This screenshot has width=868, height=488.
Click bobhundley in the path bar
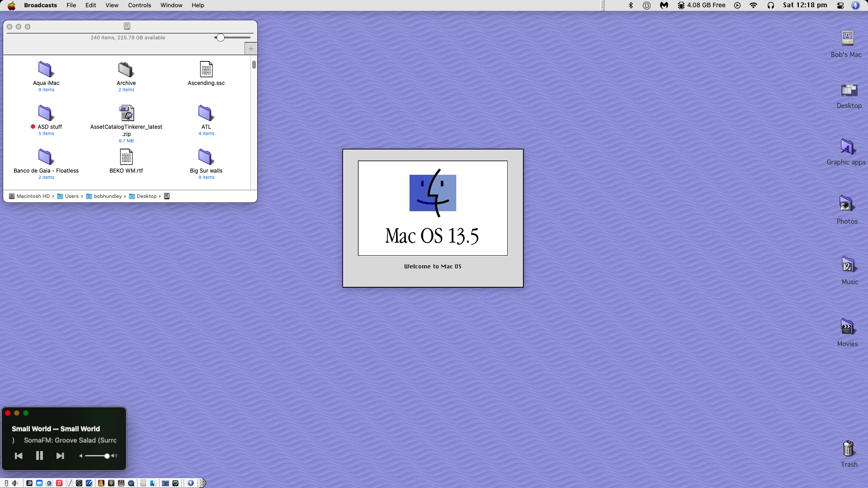coord(108,196)
